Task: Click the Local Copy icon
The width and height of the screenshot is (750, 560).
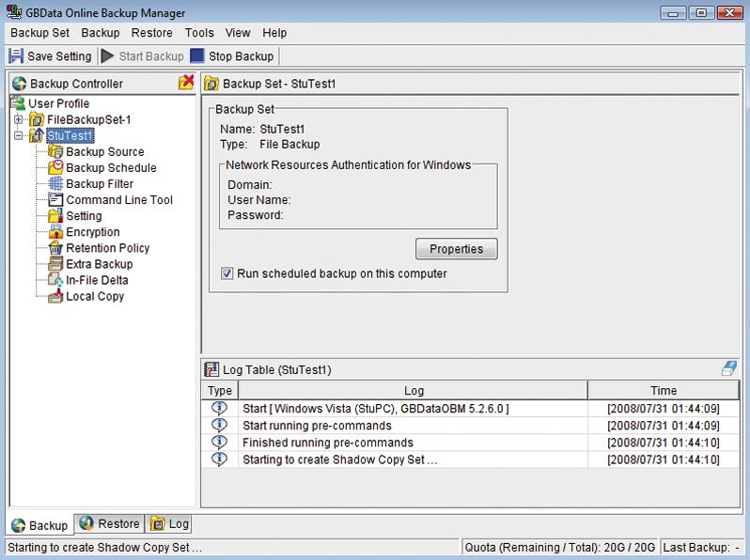Action: (55, 296)
